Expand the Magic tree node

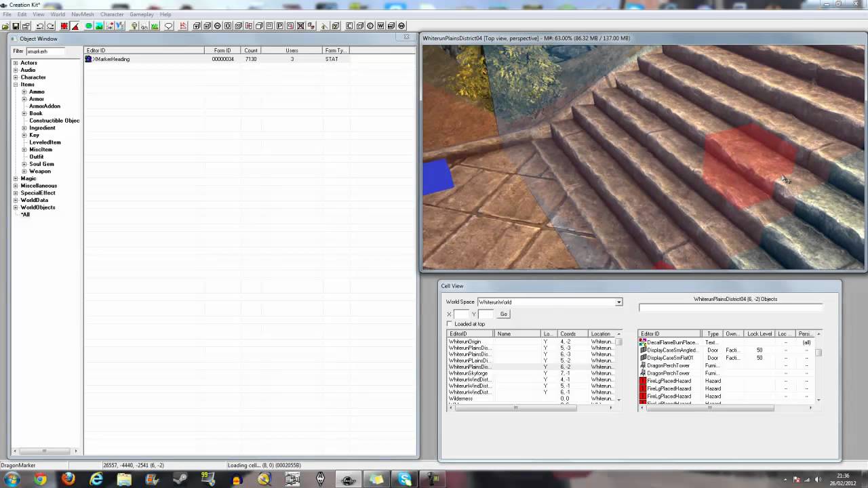[x=16, y=178]
